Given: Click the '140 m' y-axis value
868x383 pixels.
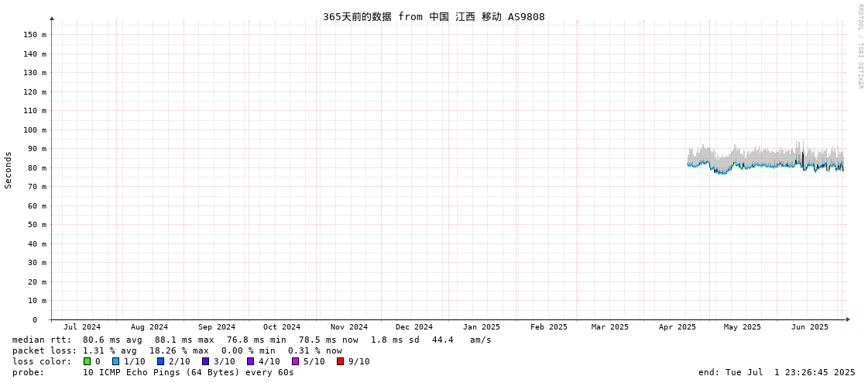Looking at the screenshot, I should pyautogui.click(x=36, y=53).
